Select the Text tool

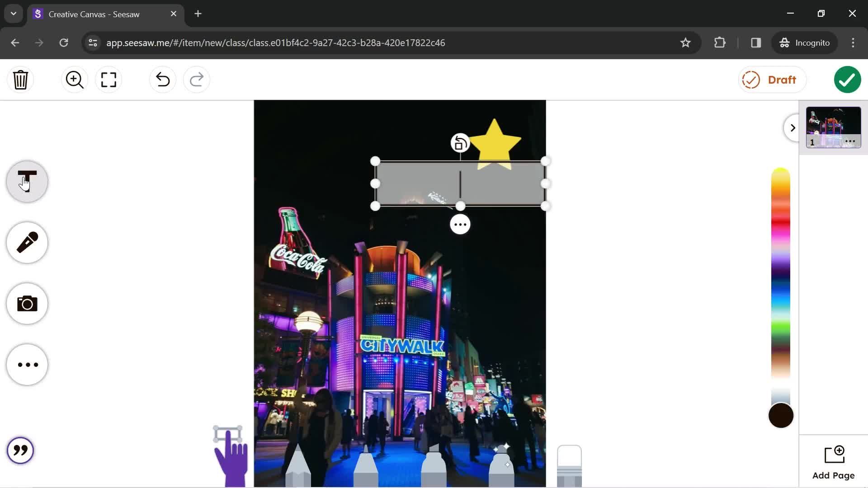click(x=27, y=182)
